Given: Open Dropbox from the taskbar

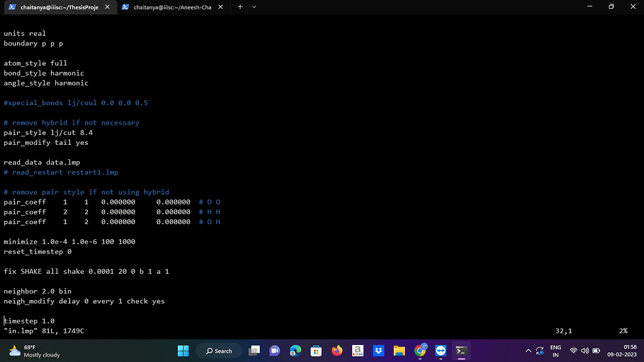Looking at the screenshot, I should [x=379, y=351].
